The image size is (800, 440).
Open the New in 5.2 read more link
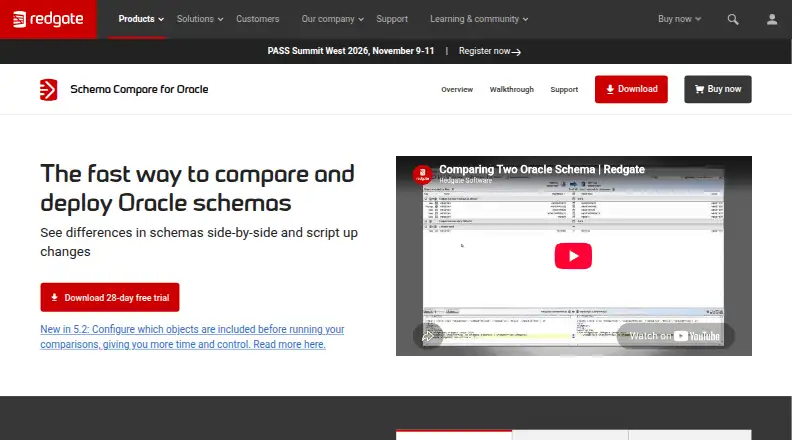192,336
